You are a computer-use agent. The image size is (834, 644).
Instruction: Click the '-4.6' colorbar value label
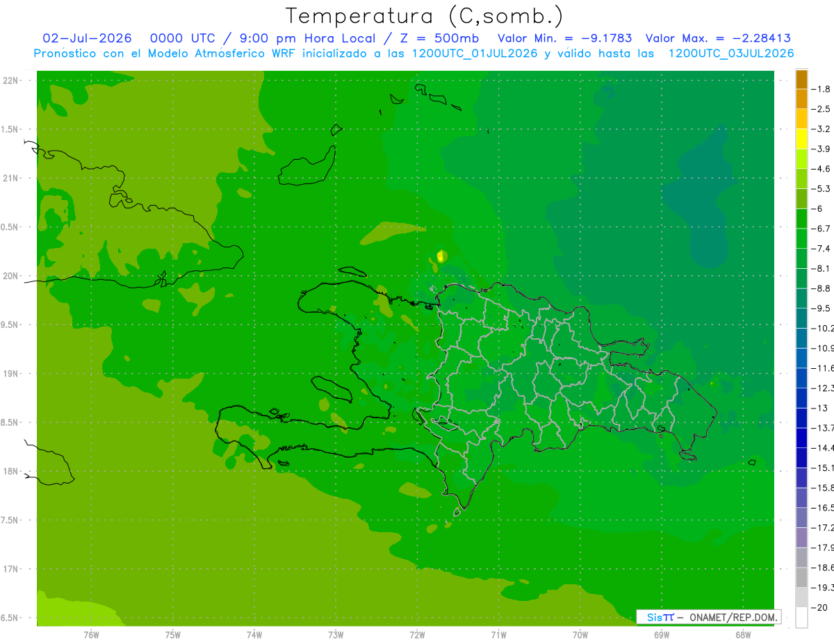[821, 169]
